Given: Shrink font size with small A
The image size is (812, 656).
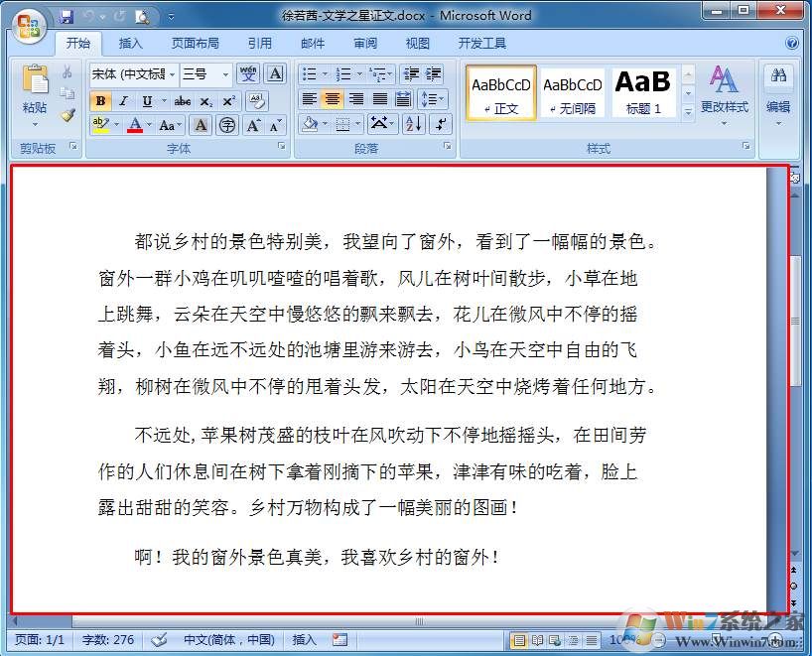Looking at the screenshot, I should pyautogui.click(x=275, y=125).
